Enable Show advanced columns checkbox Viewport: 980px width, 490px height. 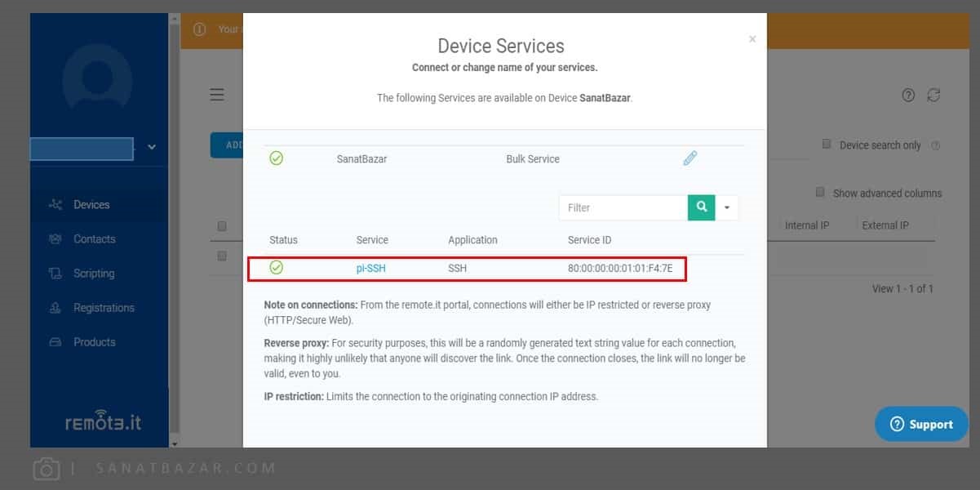[820, 192]
